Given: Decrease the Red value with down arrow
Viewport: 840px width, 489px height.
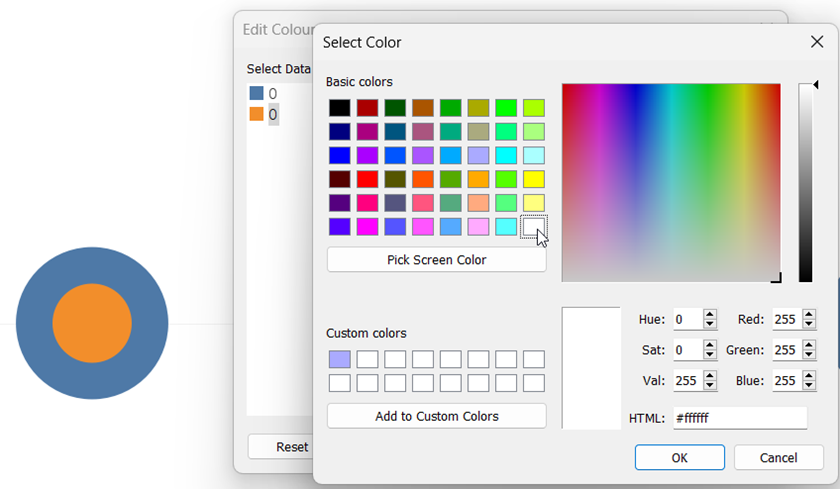Looking at the screenshot, I should click(x=809, y=325).
